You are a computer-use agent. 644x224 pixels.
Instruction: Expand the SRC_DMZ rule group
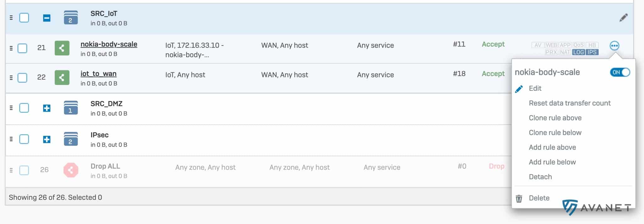pos(47,108)
